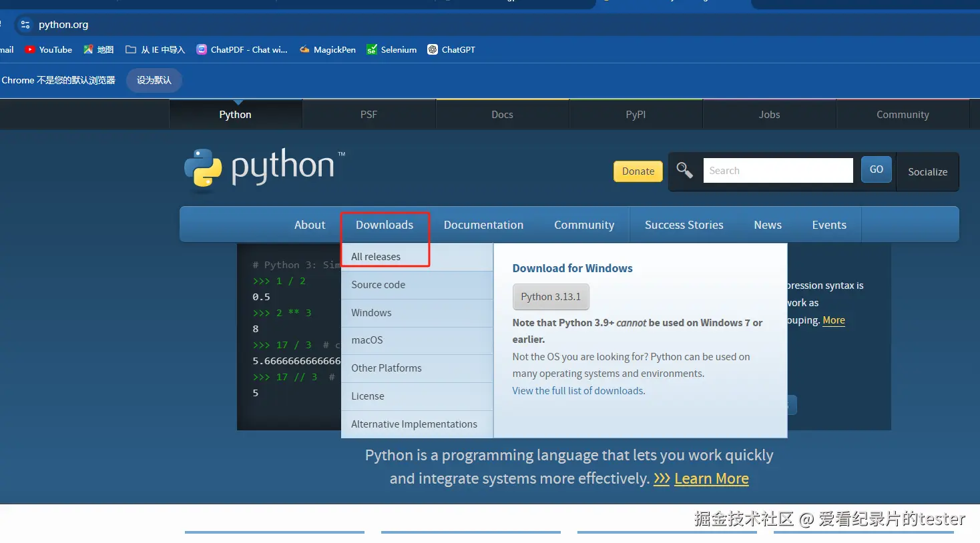Open the Events menu
The width and height of the screenshot is (980, 543).
tap(829, 225)
